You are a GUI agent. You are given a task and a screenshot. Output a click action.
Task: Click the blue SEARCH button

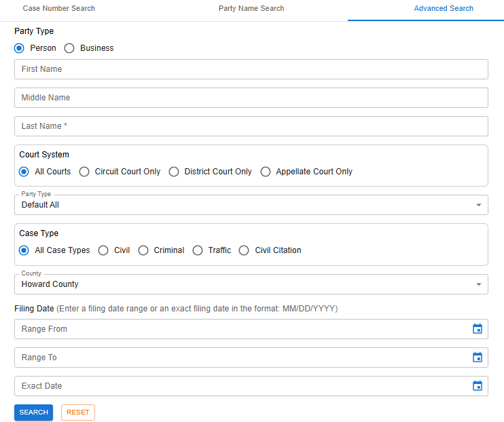33,413
